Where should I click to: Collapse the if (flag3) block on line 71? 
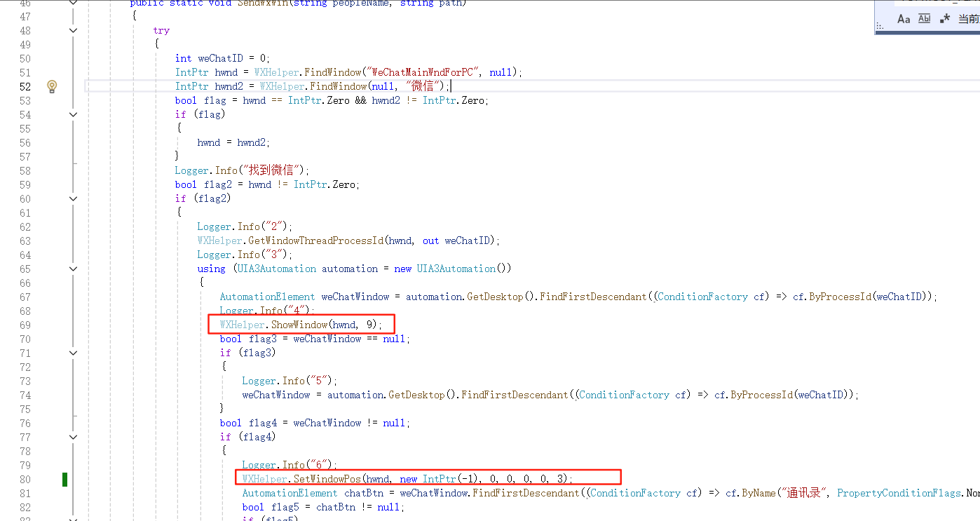coord(73,353)
